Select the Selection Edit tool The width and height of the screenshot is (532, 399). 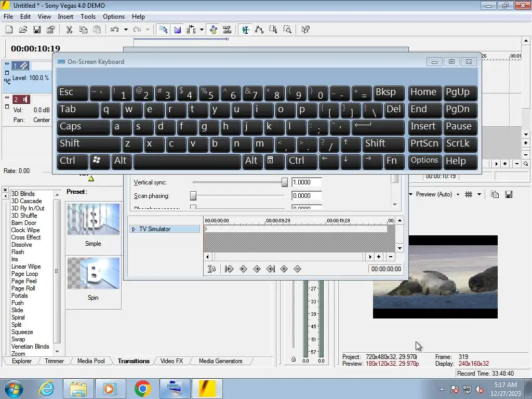[x=273, y=30]
